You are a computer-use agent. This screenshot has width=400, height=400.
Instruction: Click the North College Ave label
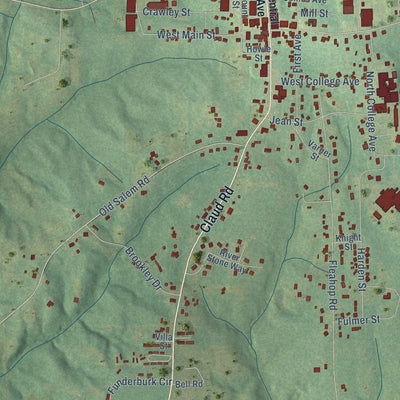pos(371,111)
